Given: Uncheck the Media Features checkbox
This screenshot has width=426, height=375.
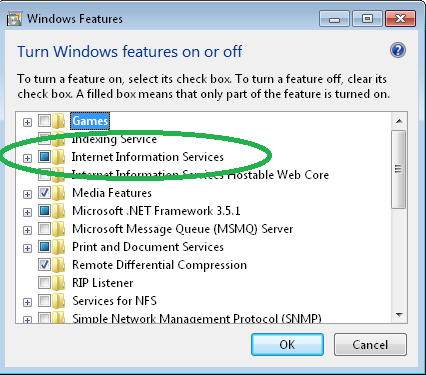Looking at the screenshot, I should 44,192.
